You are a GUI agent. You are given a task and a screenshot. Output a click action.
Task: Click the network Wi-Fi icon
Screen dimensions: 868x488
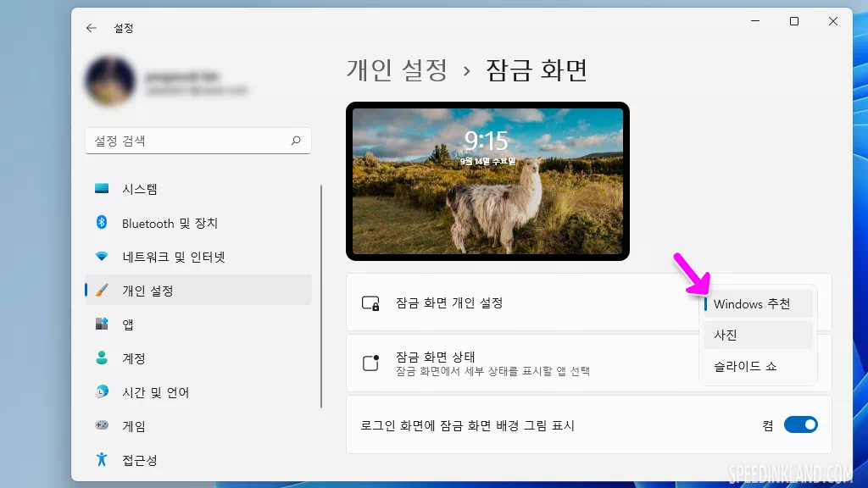point(102,256)
